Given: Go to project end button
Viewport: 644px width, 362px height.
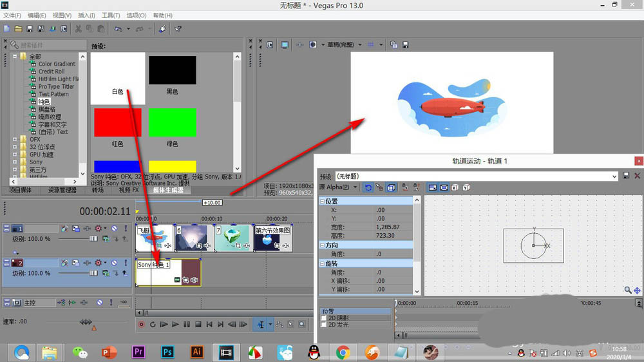Looking at the screenshot, I should (220, 324).
